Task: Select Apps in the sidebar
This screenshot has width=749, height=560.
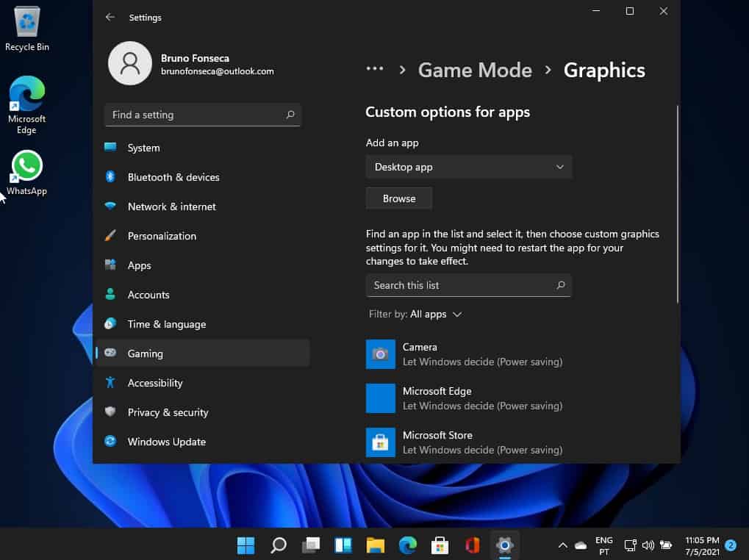Action: pyautogui.click(x=203, y=265)
